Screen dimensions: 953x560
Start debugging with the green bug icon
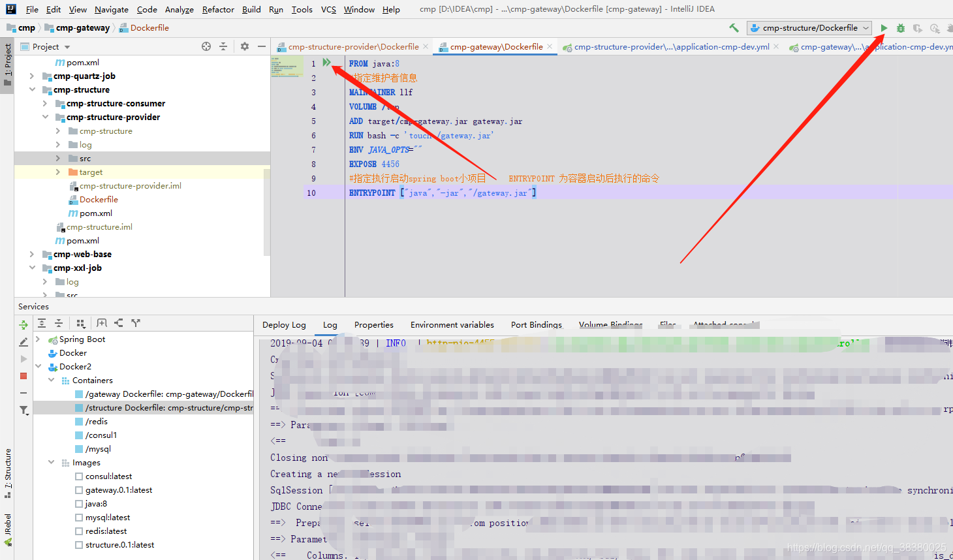pyautogui.click(x=900, y=28)
